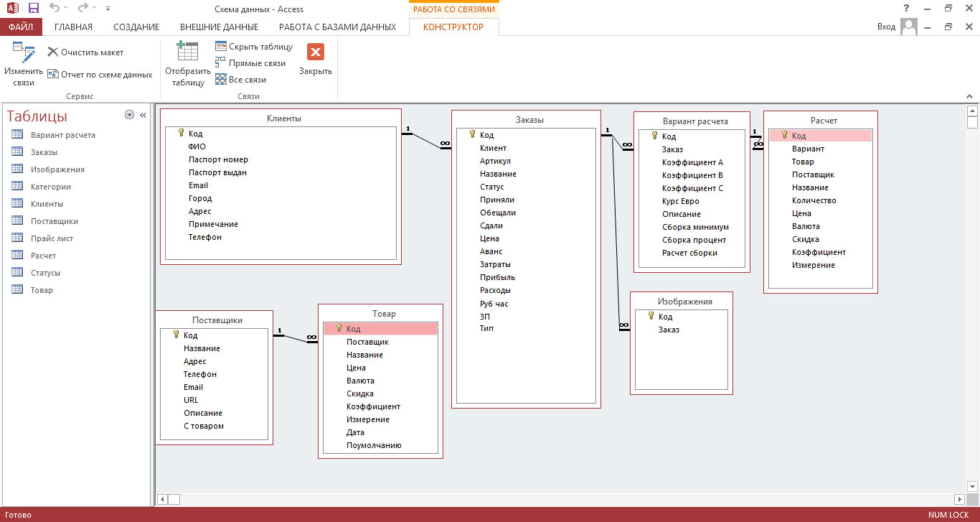
Task: Click the Поставщики table title in schema
Action: click(x=217, y=320)
